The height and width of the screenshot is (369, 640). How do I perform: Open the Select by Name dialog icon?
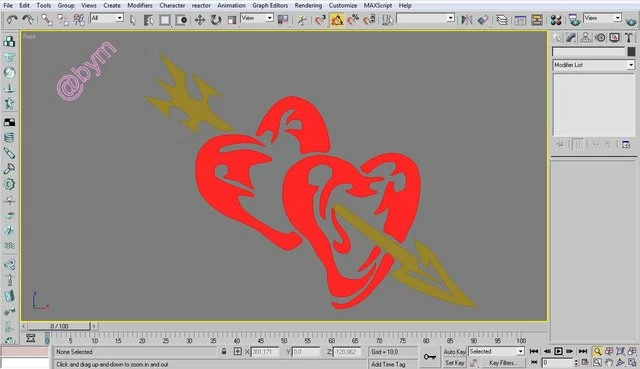tap(148, 20)
